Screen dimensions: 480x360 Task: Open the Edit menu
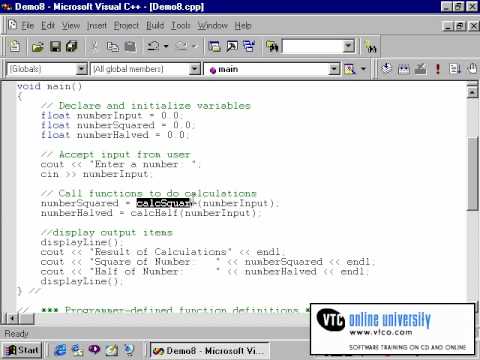click(48, 26)
